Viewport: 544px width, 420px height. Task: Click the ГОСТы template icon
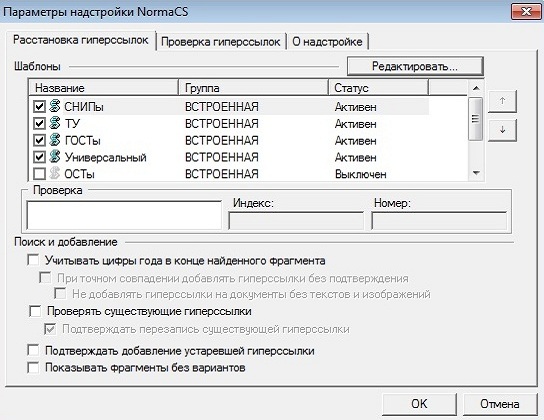(x=54, y=140)
